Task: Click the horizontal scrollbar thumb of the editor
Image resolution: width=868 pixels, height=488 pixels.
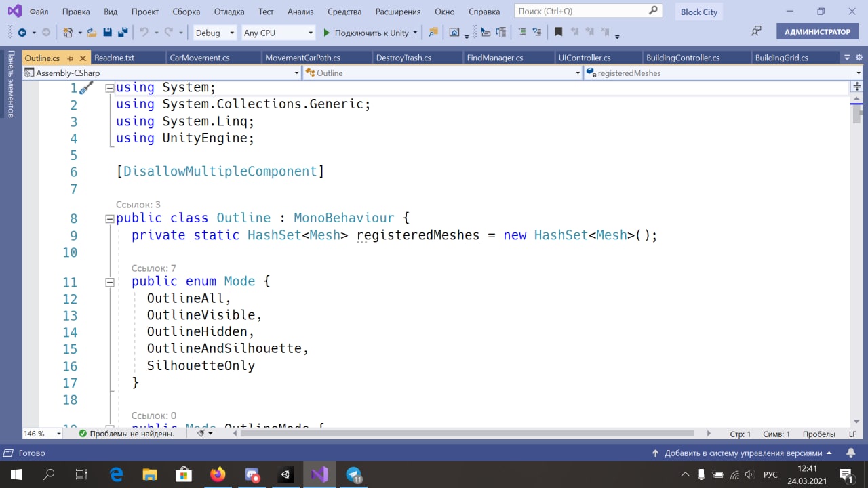Action: [x=467, y=433]
